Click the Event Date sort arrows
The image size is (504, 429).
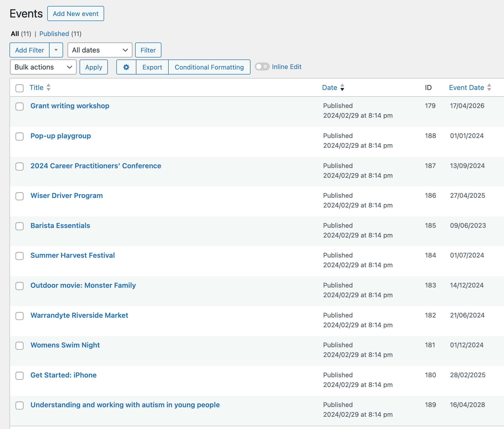489,87
